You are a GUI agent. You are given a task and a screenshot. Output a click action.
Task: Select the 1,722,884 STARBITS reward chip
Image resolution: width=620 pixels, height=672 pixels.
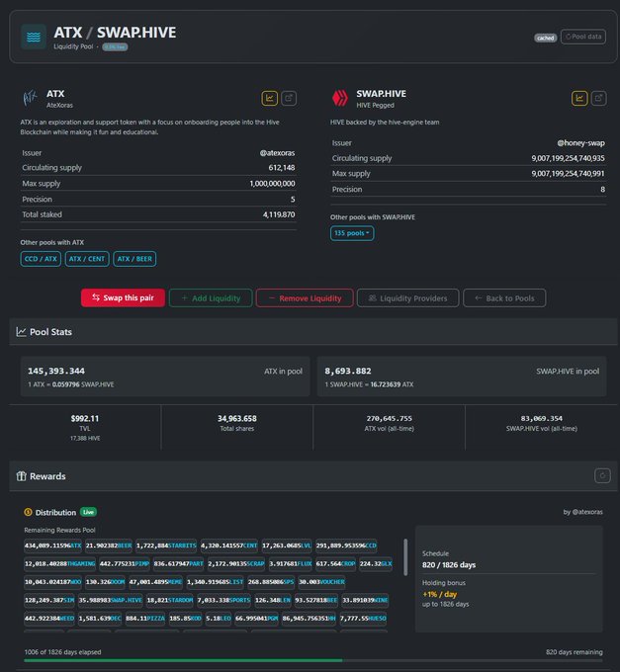166,546
